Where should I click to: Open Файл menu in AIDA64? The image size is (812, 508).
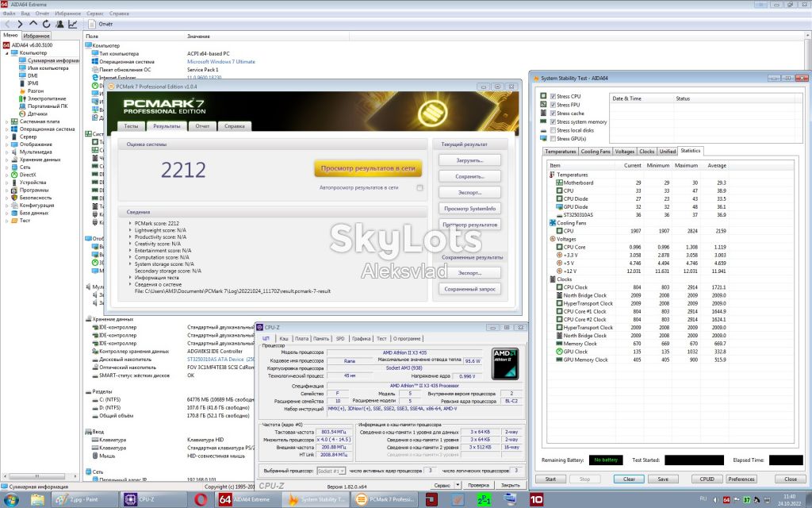pyautogui.click(x=9, y=13)
